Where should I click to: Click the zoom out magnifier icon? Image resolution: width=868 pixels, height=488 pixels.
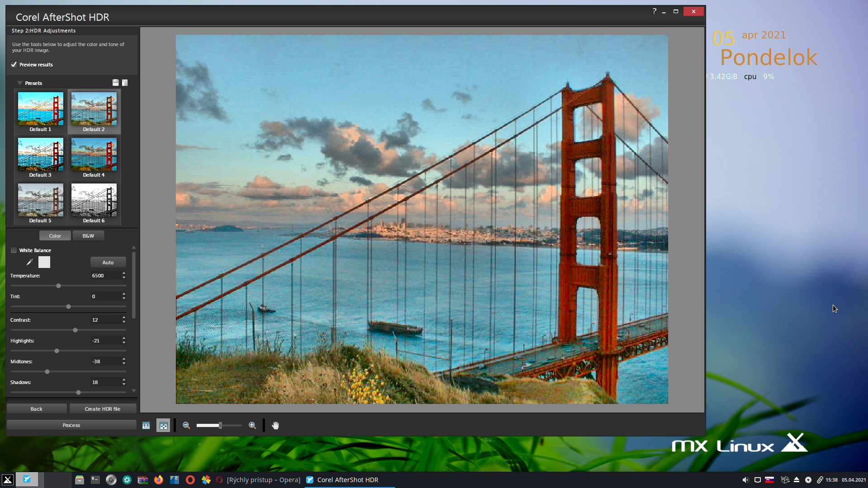(186, 425)
